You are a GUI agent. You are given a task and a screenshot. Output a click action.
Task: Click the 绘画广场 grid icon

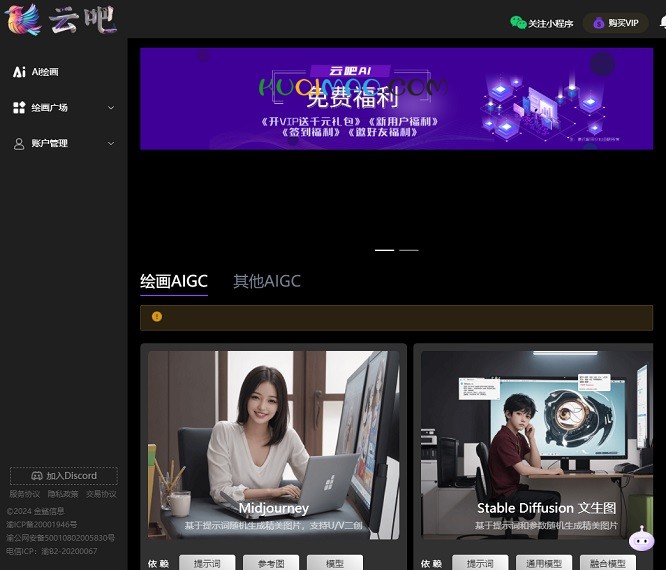coord(19,107)
